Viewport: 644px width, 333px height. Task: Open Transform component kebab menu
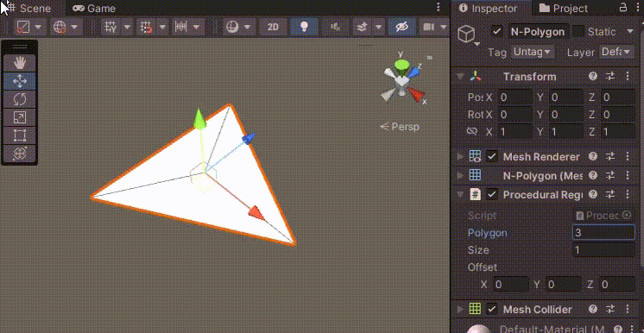(627, 77)
